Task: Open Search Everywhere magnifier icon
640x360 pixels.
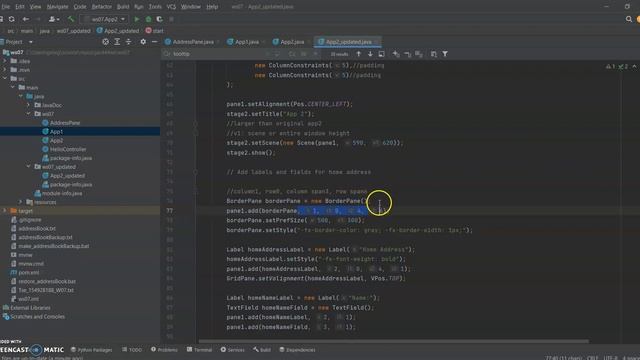Action: [629, 19]
